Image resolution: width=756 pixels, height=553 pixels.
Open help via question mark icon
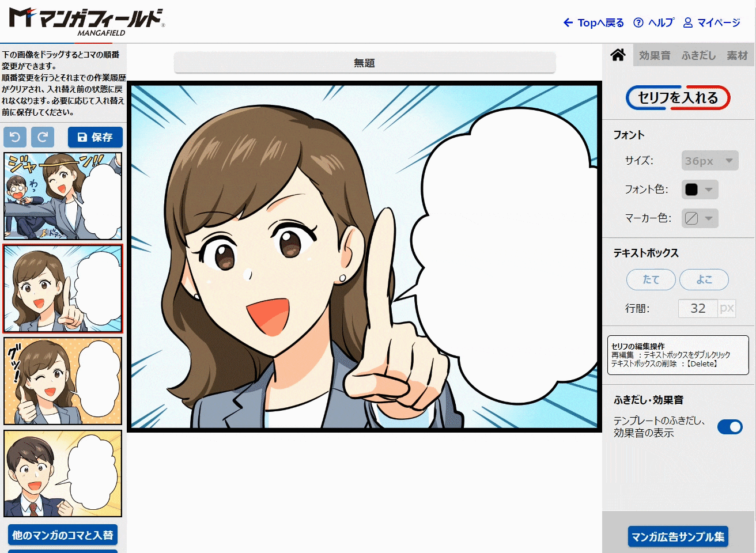coord(638,22)
